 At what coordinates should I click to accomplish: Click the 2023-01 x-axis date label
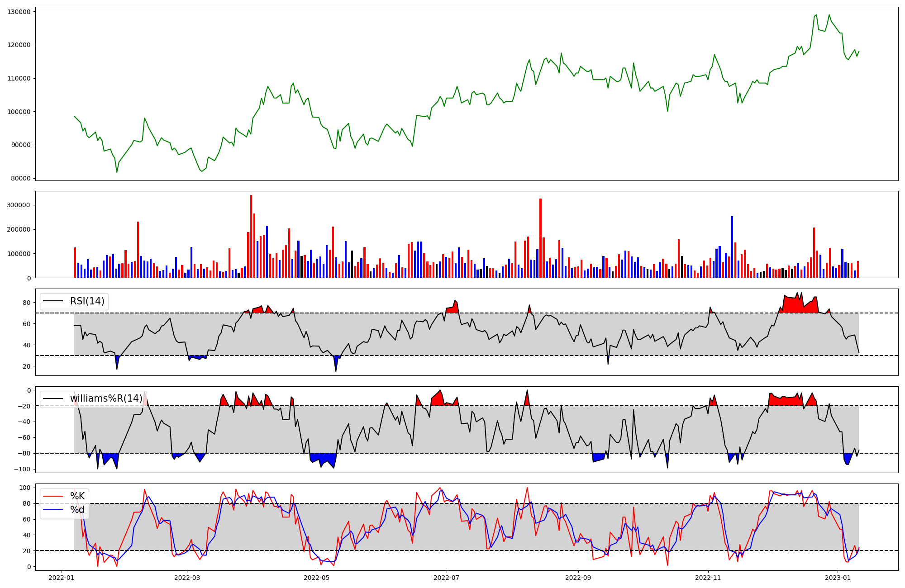(838, 578)
